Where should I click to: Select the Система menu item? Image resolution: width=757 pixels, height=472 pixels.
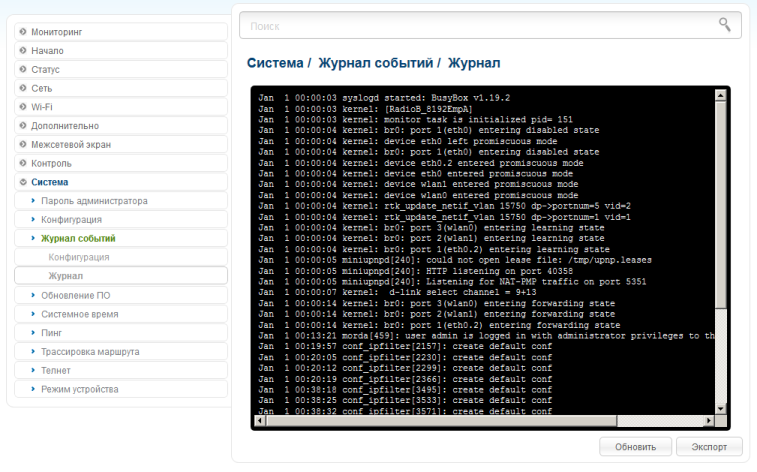tap(121, 182)
